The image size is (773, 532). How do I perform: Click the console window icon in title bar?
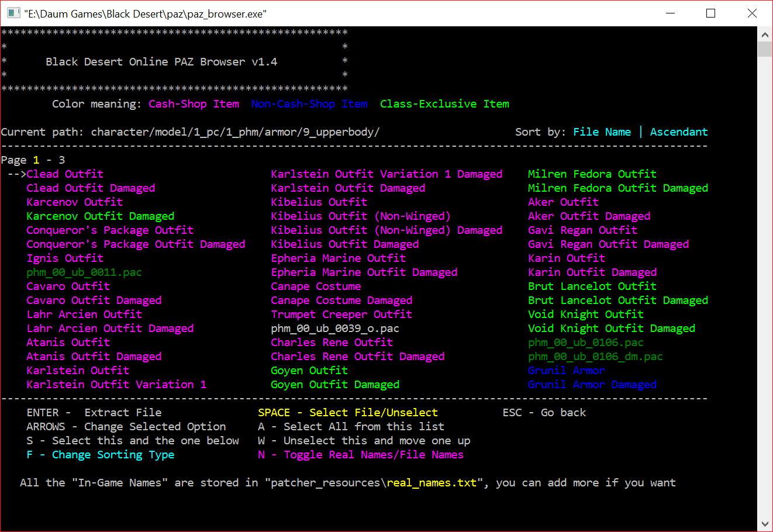pyautogui.click(x=12, y=13)
